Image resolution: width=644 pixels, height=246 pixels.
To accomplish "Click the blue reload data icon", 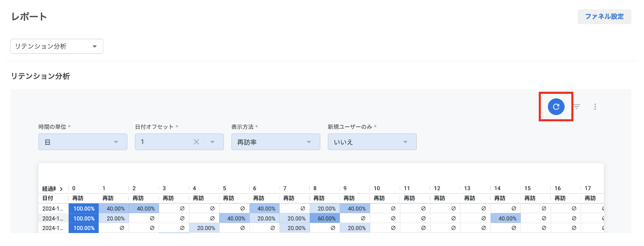I will [x=556, y=107].
